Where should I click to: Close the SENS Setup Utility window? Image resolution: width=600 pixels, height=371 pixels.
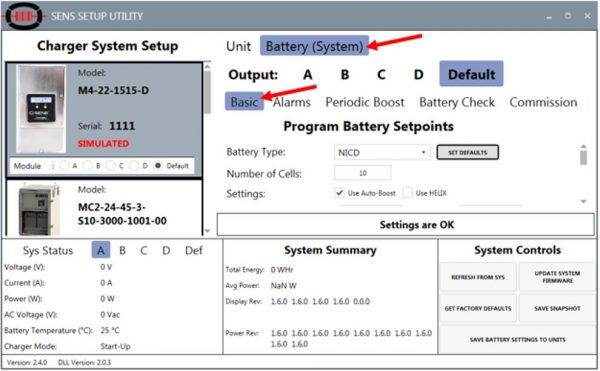(x=587, y=16)
